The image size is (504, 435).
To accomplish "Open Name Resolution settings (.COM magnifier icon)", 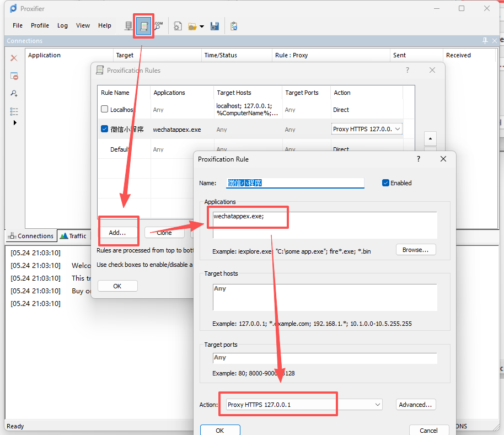I will point(159,26).
